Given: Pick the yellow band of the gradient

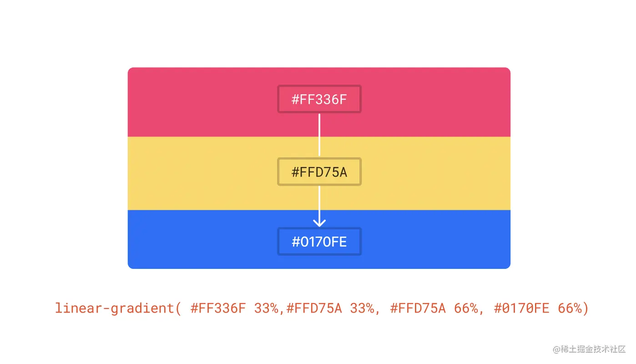Looking at the screenshot, I should tap(319, 173).
